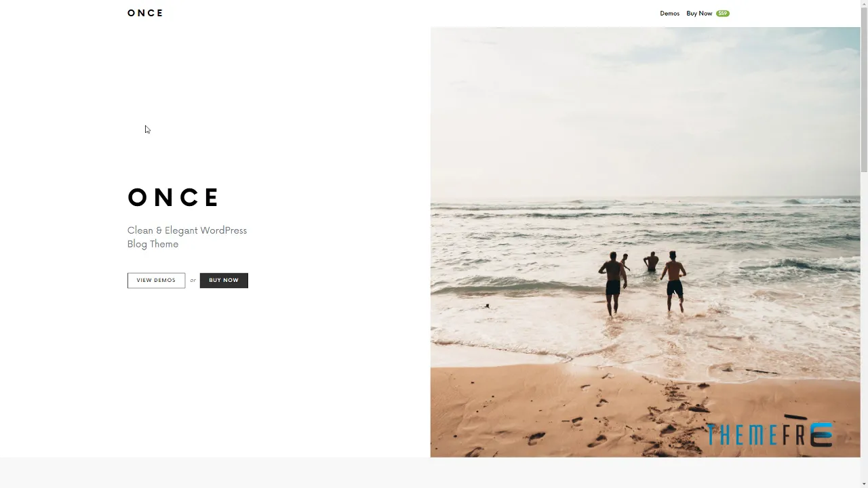Open the Demos menu item
Viewport: 868px width, 488px height.
[x=669, y=14]
